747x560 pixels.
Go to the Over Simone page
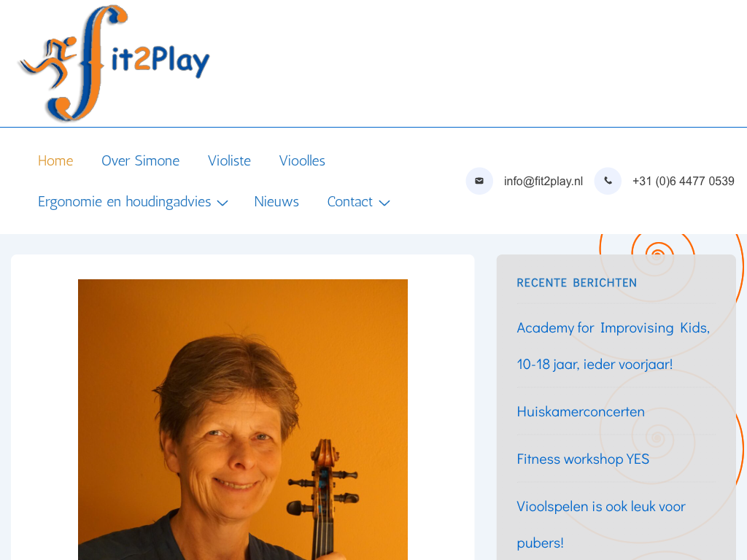141,161
